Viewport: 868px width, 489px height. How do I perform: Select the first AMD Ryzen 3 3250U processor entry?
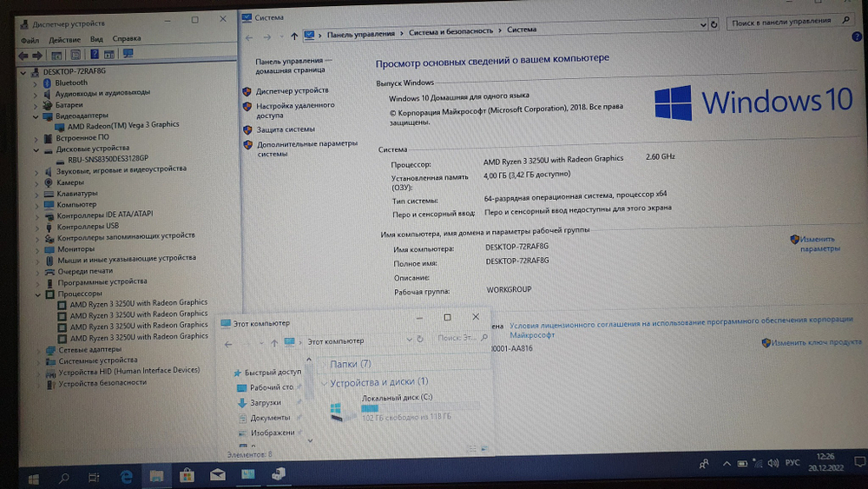[x=138, y=303]
